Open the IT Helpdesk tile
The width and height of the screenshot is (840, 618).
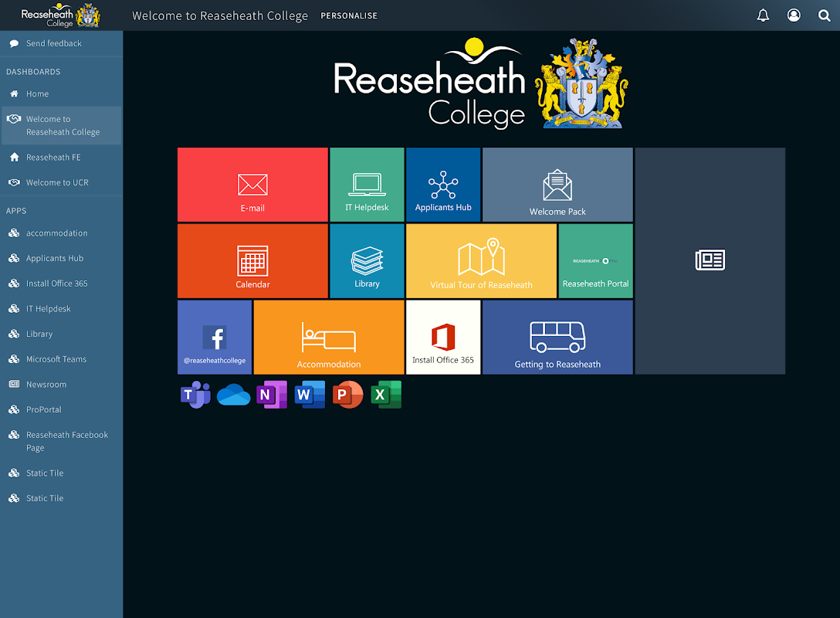[367, 185]
